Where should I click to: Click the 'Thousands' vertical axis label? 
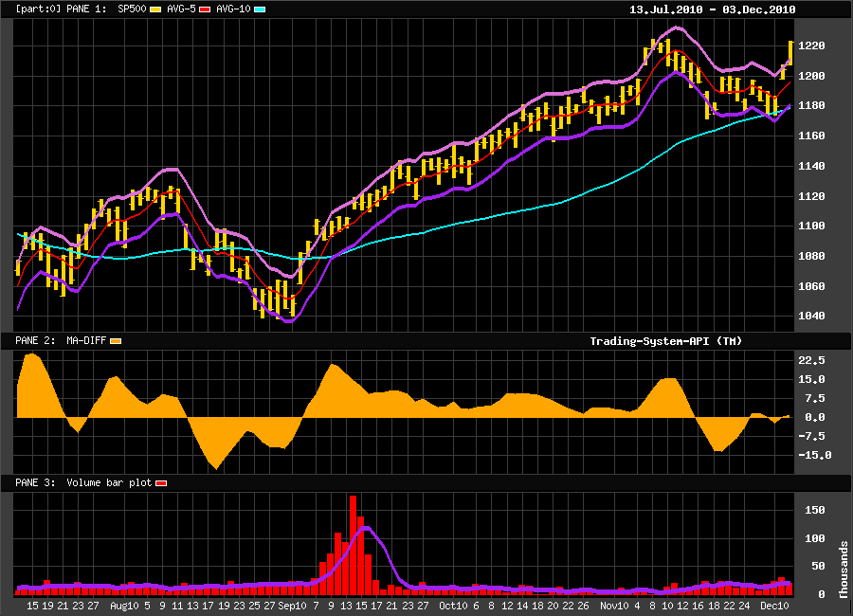coord(844,571)
